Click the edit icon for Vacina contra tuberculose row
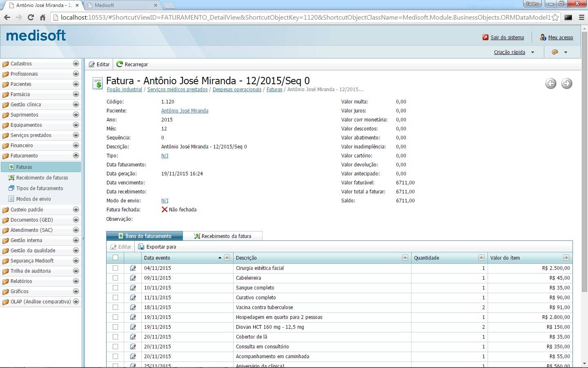This screenshot has width=588, height=368. click(x=133, y=307)
